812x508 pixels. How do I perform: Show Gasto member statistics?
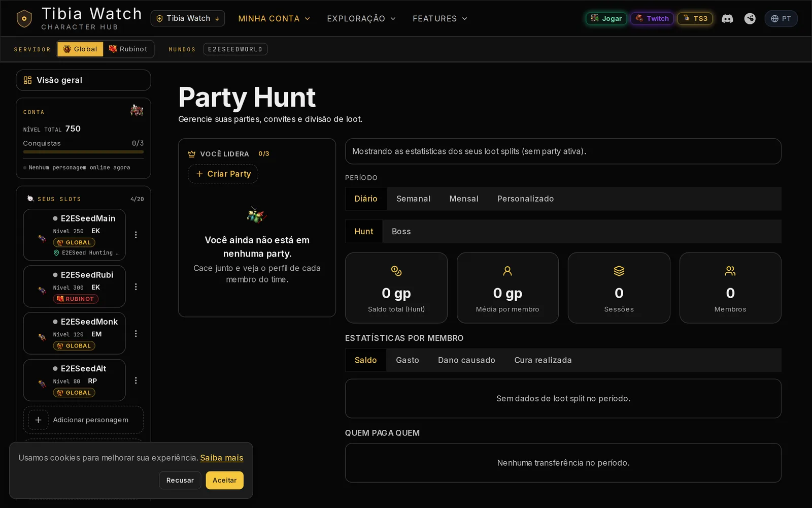[x=408, y=360]
